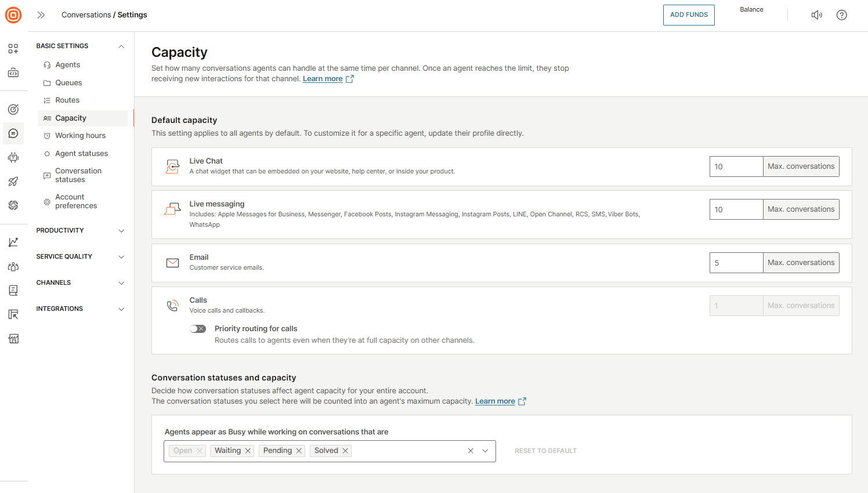
Task: Remove the Solved status tag
Action: pyautogui.click(x=345, y=451)
